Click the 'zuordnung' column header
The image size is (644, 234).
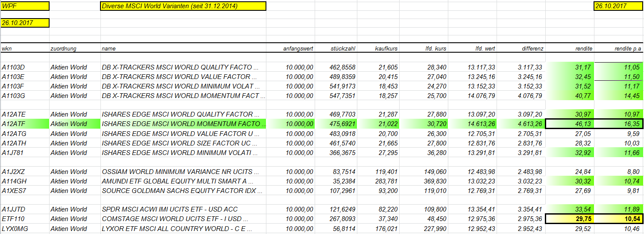pos(63,49)
